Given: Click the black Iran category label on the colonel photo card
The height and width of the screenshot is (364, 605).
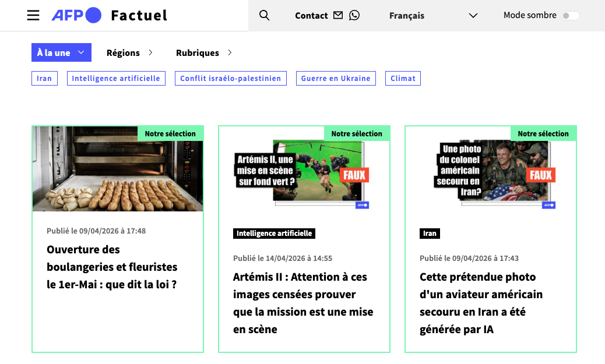Looking at the screenshot, I should 430,234.
